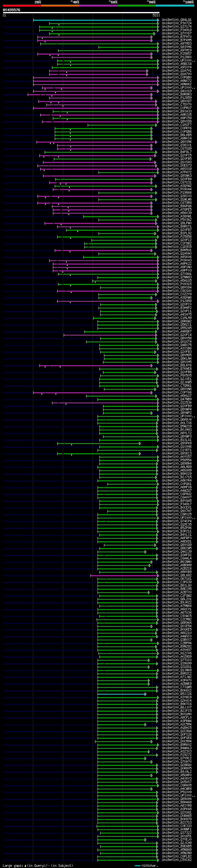Select the UniRef100_A4S475 entry

pos(177,314)
